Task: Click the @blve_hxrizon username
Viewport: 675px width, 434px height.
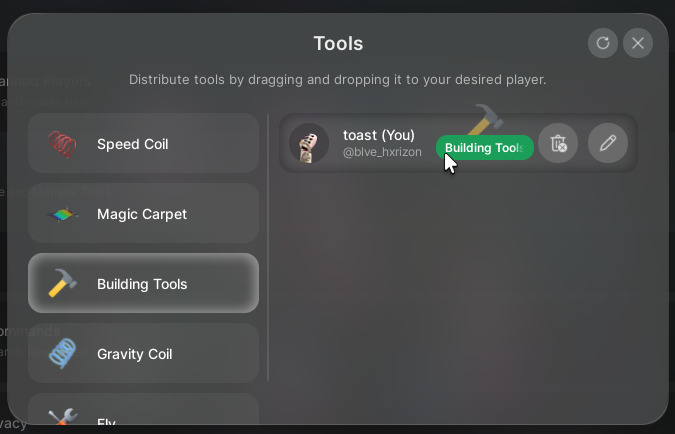Action: (382, 152)
